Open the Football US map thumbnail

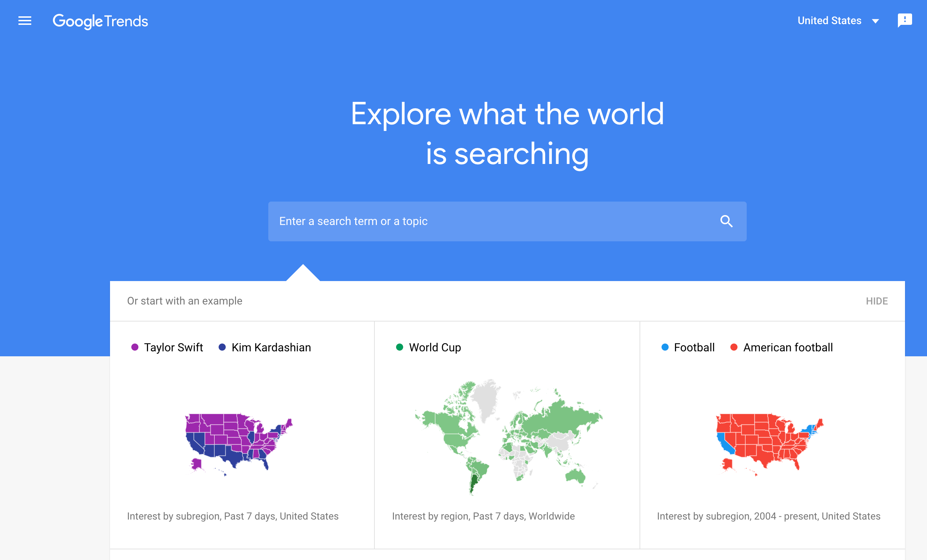click(x=769, y=444)
